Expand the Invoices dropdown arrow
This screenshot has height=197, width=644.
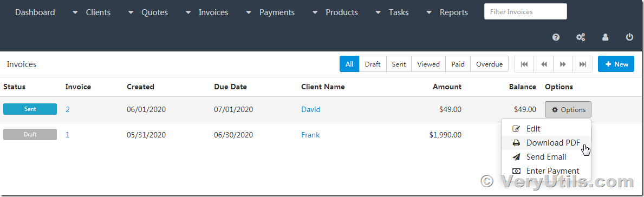click(188, 12)
